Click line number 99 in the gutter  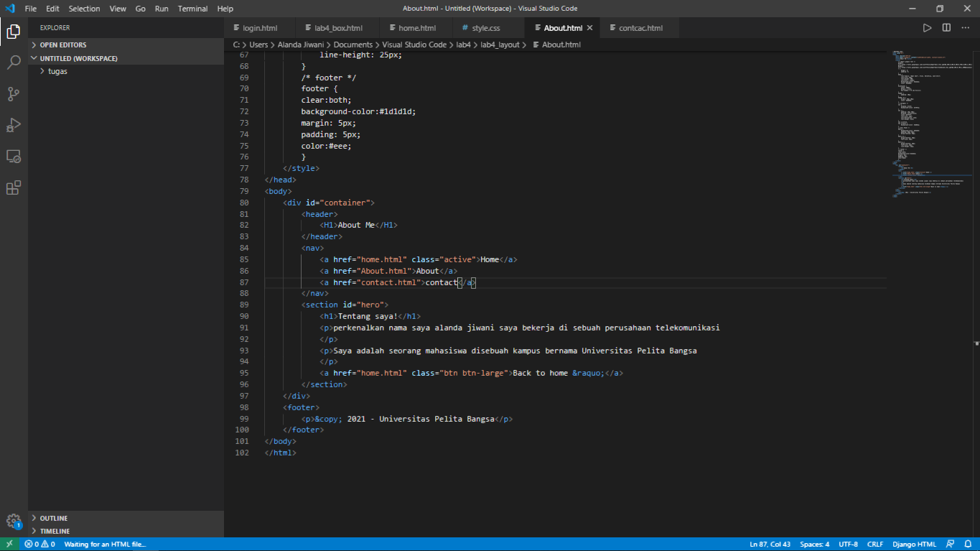coord(243,419)
